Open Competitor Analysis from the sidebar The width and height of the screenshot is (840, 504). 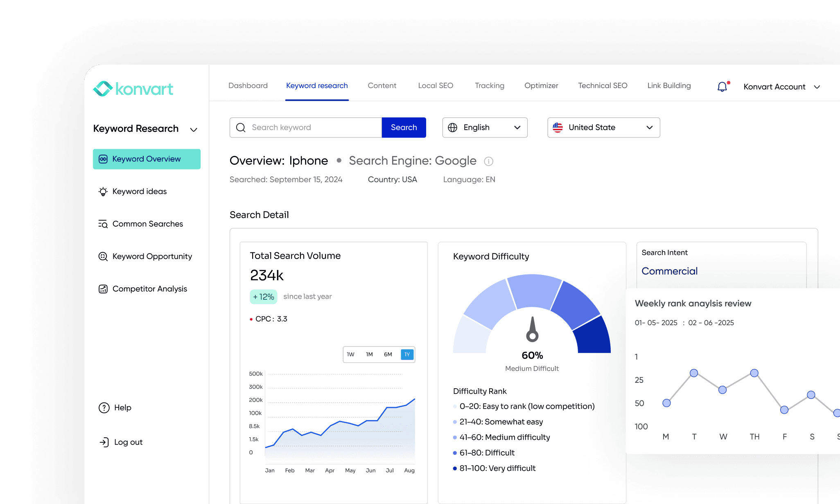click(149, 289)
